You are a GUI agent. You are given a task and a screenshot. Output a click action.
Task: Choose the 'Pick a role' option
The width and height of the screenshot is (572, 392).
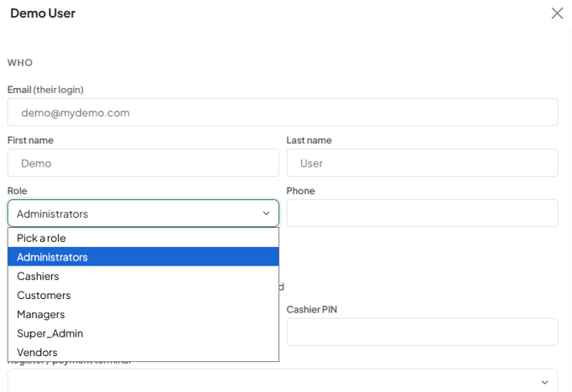pyautogui.click(x=143, y=238)
